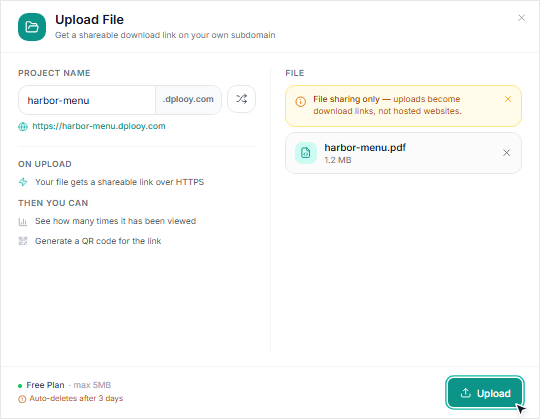Screen dimensions: 540x420
Task: Remove harbor-menu.pdf from the upload
Action: [506, 153]
